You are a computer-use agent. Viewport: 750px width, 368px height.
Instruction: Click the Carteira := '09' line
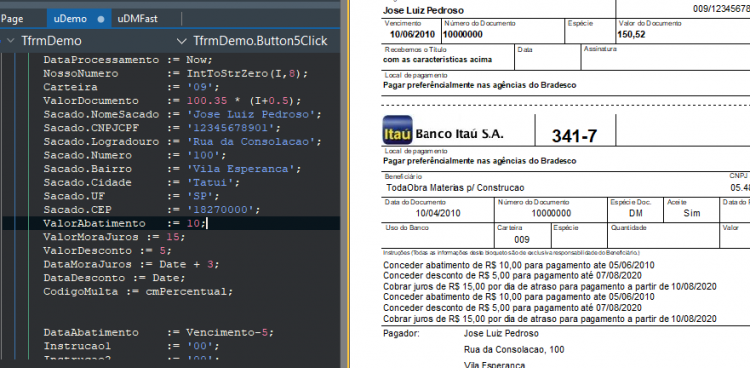pos(131,87)
